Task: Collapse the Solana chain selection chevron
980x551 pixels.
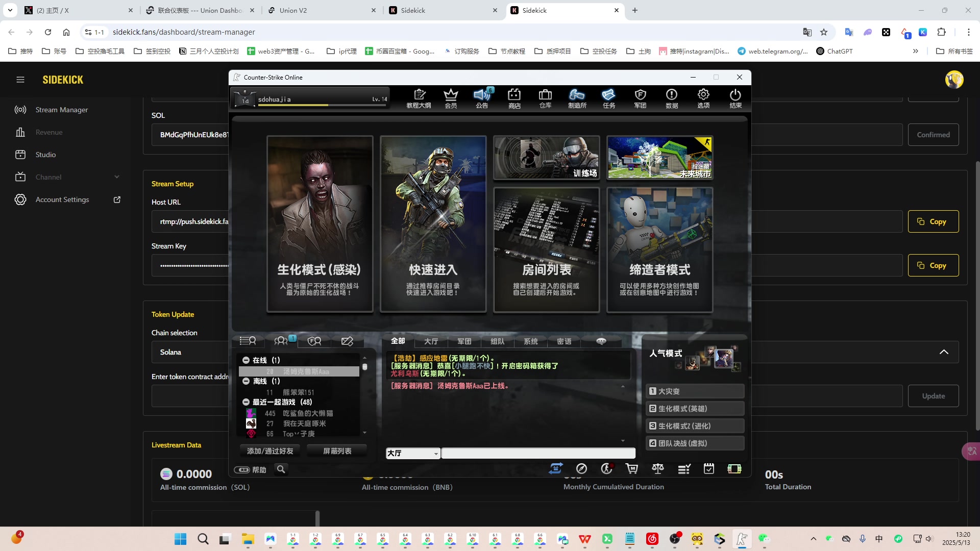Action: [944, 352]
